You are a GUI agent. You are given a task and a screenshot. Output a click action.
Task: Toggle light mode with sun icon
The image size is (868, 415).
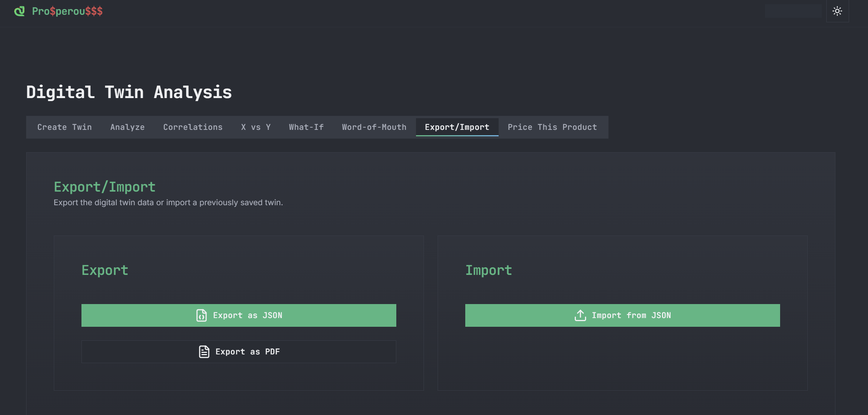point(837,11)
